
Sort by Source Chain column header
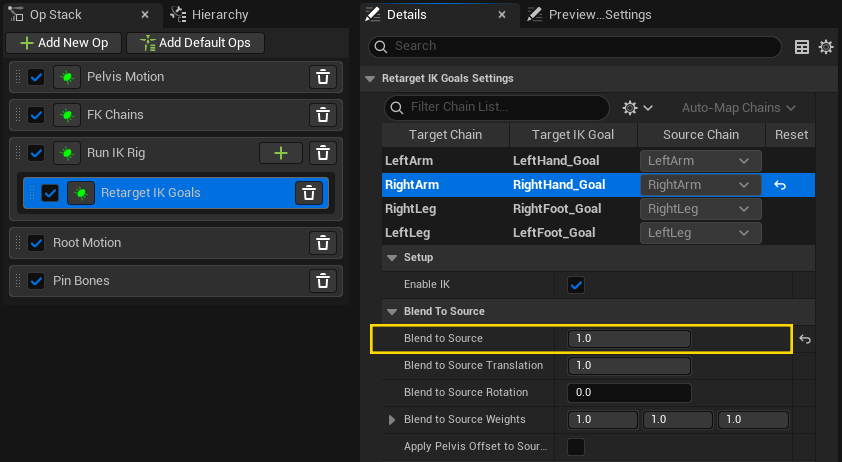(701, 135)
